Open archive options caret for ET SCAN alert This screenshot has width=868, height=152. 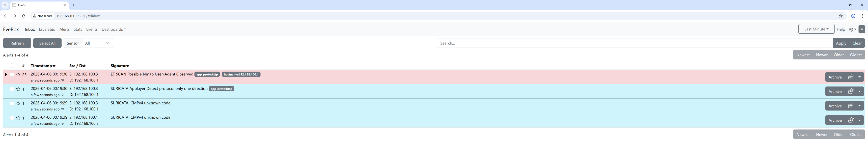tap(860, 77)
